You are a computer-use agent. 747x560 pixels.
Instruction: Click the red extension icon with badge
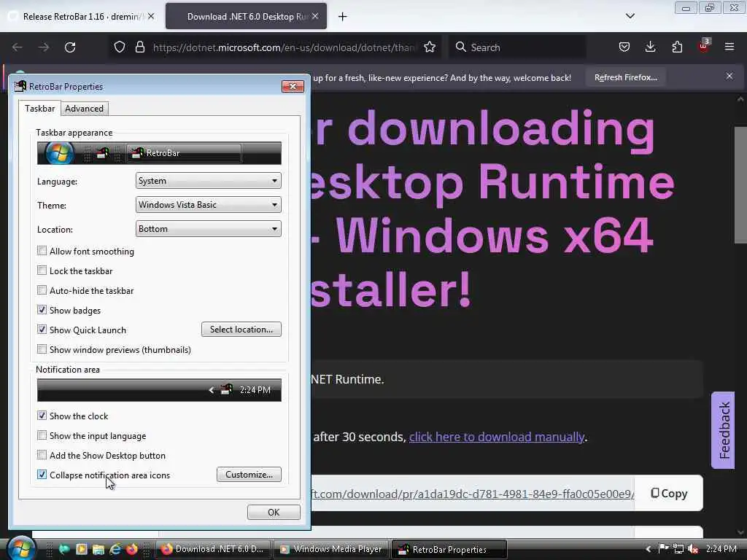[704, 46]
